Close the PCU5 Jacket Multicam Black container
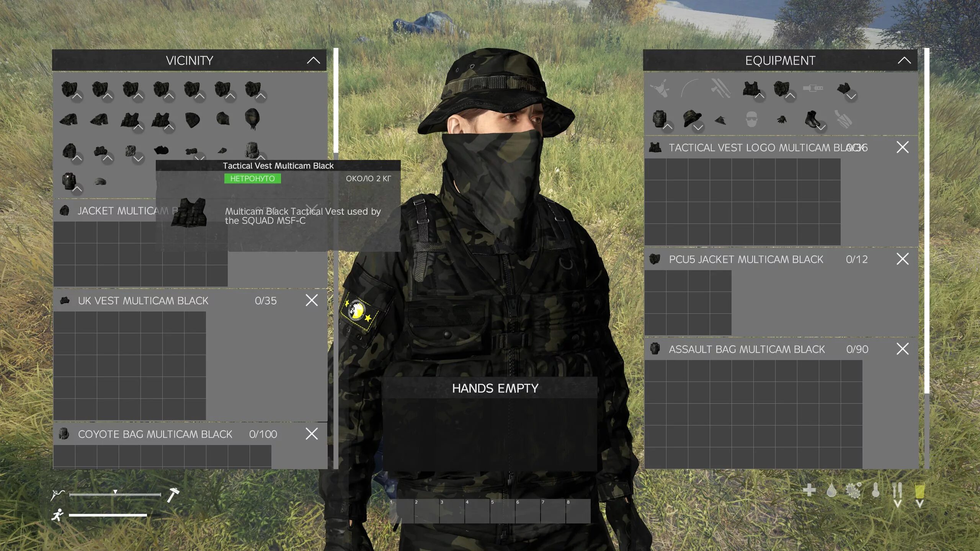The height and width of the screenshot is (551, 980). pyautogui.click(x=902, y=259)
